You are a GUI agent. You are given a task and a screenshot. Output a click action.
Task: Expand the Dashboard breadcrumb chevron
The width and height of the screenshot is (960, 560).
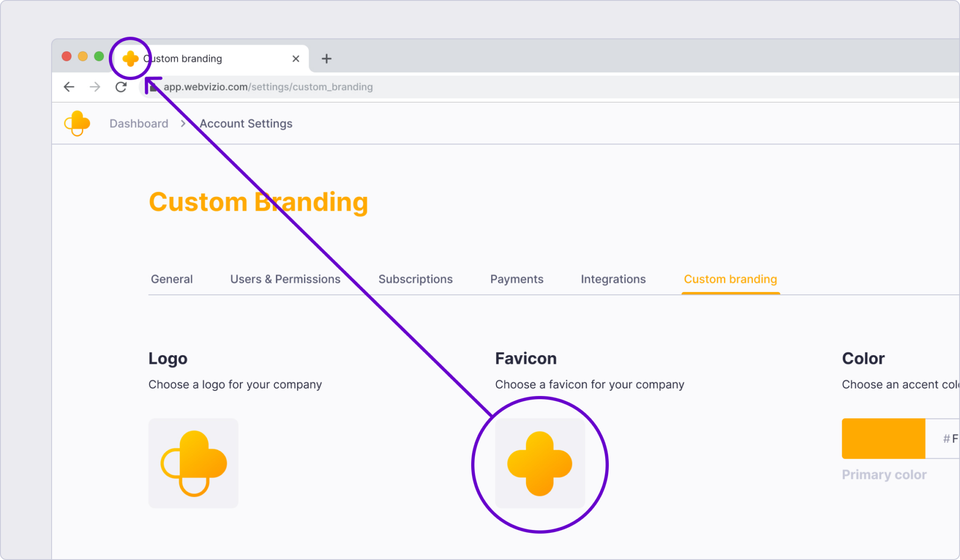182,123
